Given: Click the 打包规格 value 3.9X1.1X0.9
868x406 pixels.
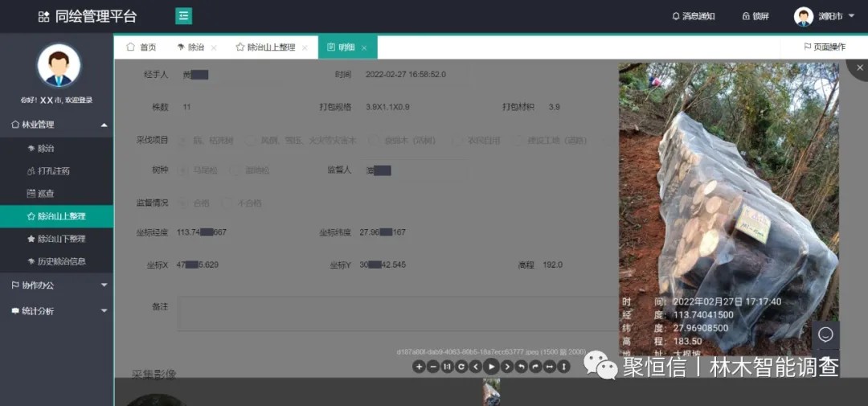Looking at the screenshot, I should point(387,107).
